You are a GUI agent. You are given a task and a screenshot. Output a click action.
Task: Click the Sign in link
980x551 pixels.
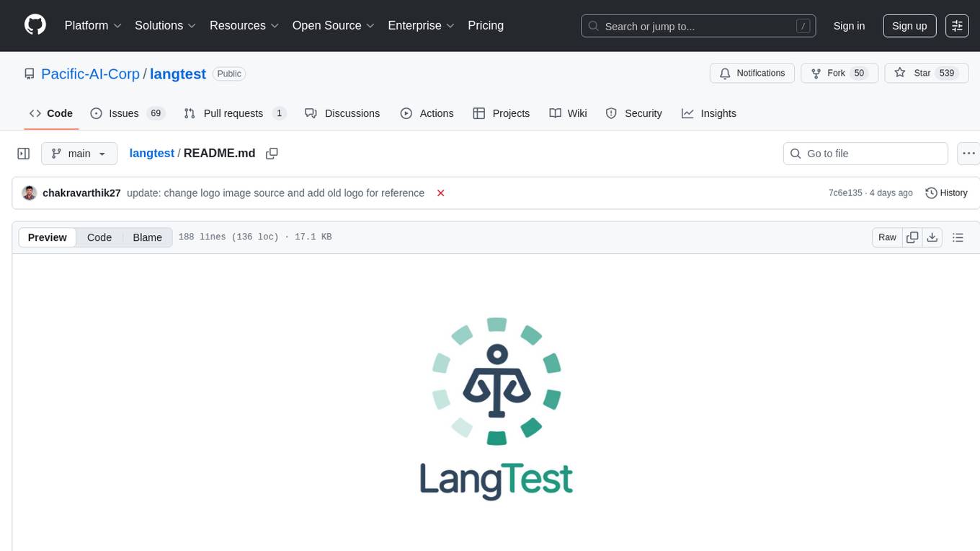pyautogui.click(x=849, y=26)
